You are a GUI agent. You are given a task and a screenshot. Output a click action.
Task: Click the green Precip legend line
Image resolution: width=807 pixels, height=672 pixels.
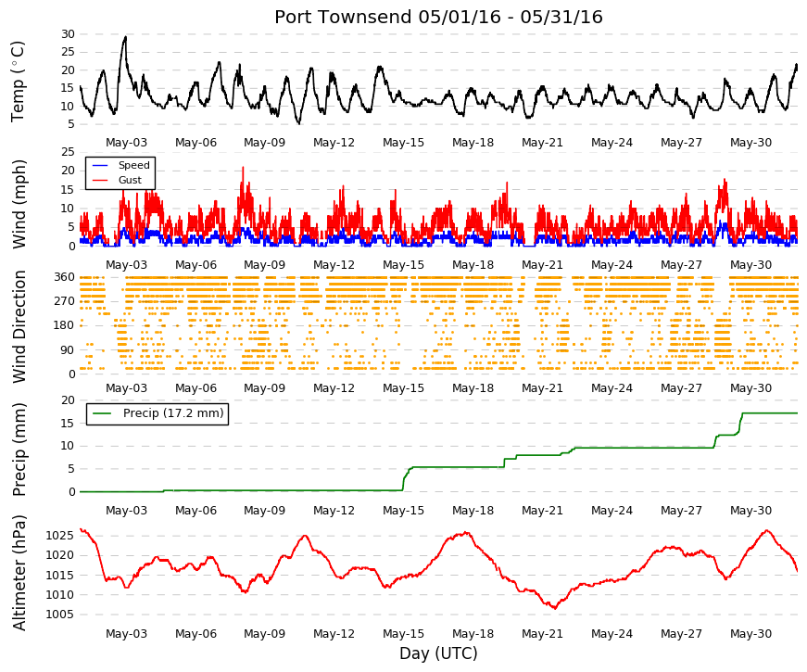coord(102,413)
